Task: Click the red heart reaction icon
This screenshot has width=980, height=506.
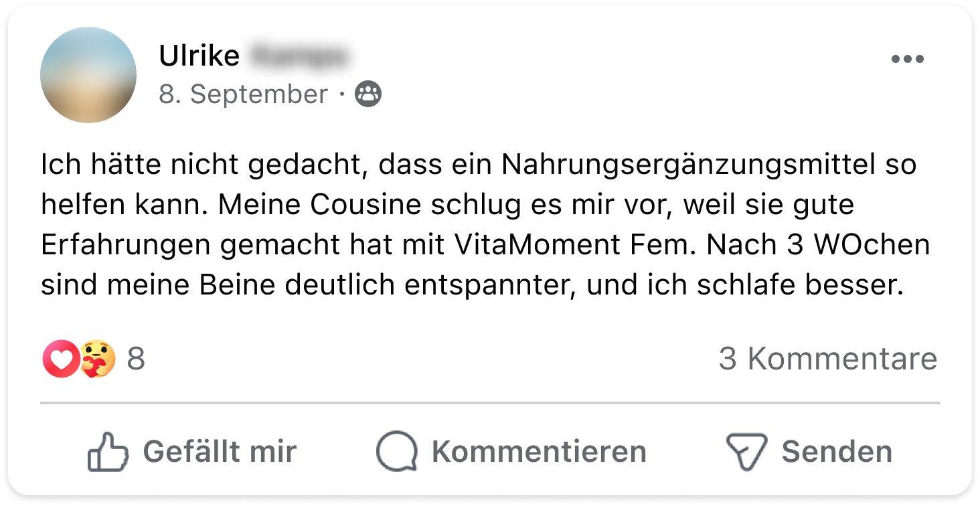Action: coord(61,359)
